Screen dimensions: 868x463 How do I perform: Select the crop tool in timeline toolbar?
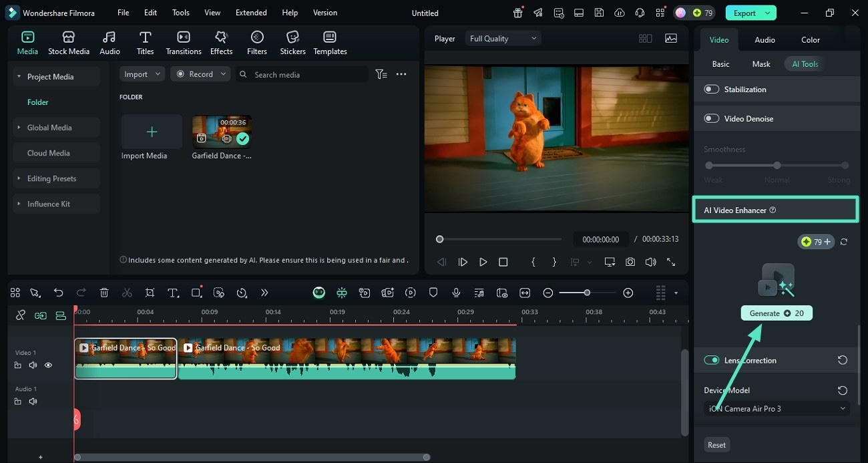click(x=150, y=293)
